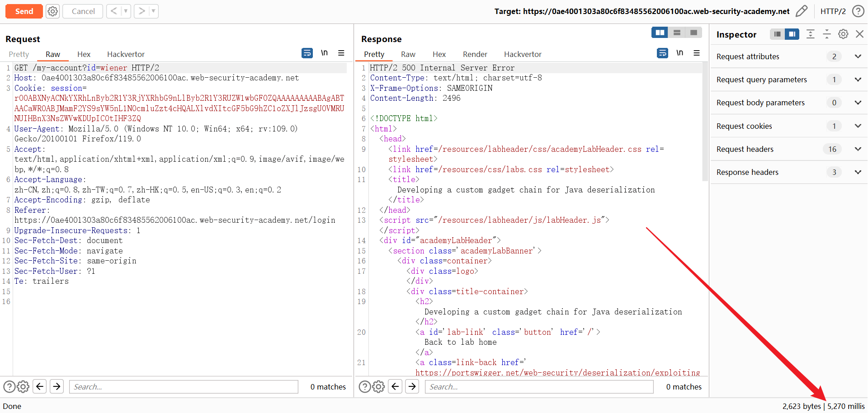The height and width of the screenshot is (413, 868).
Task: Click Inspector expand all sections icon
Action: 811,34
